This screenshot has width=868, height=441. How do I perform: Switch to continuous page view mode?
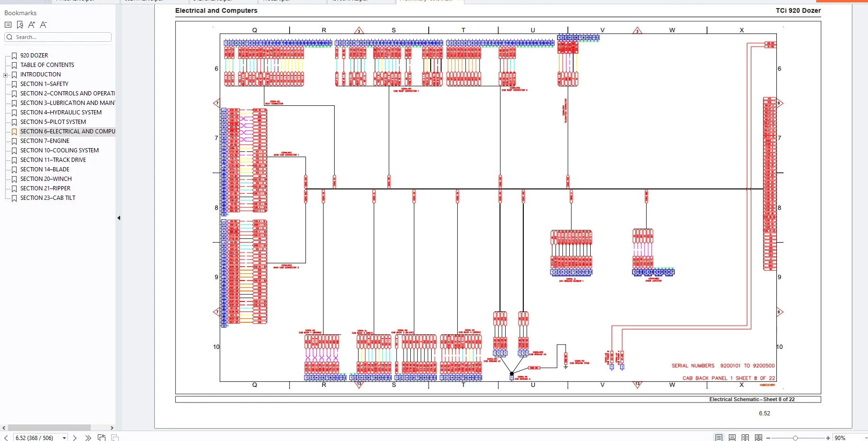(732, 438)
